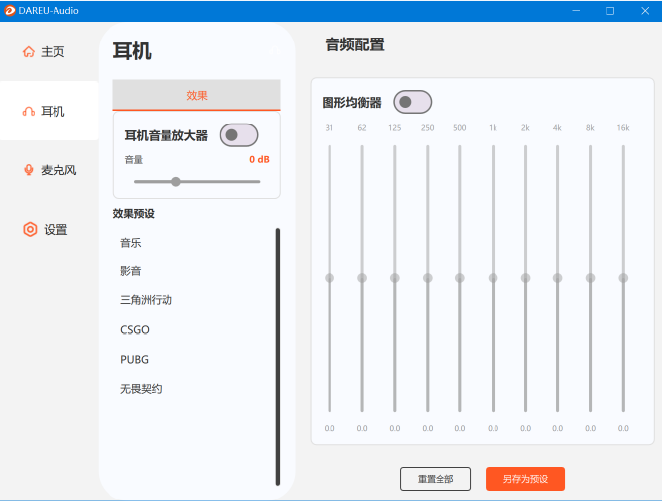Toggle the 耳机音量放大器 switch
This screenshot has height=501, width=662.
coord(239,134)
